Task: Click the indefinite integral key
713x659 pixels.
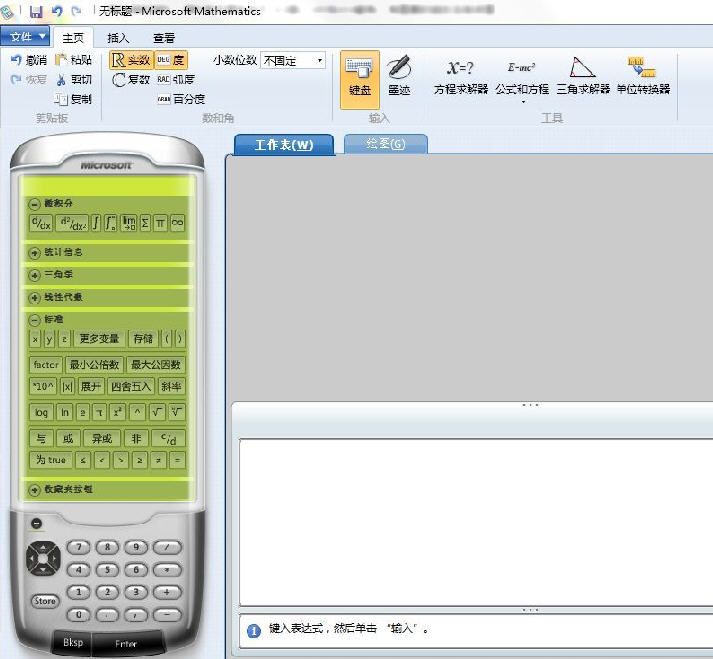Action: coord(96,223)
